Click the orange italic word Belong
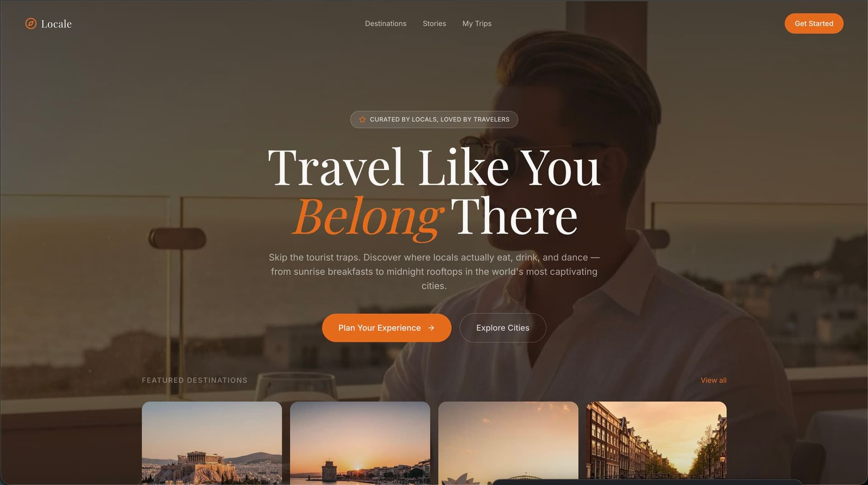Image resolution: width=868 pixels, height=485 pixels. (x=367, y=217)
